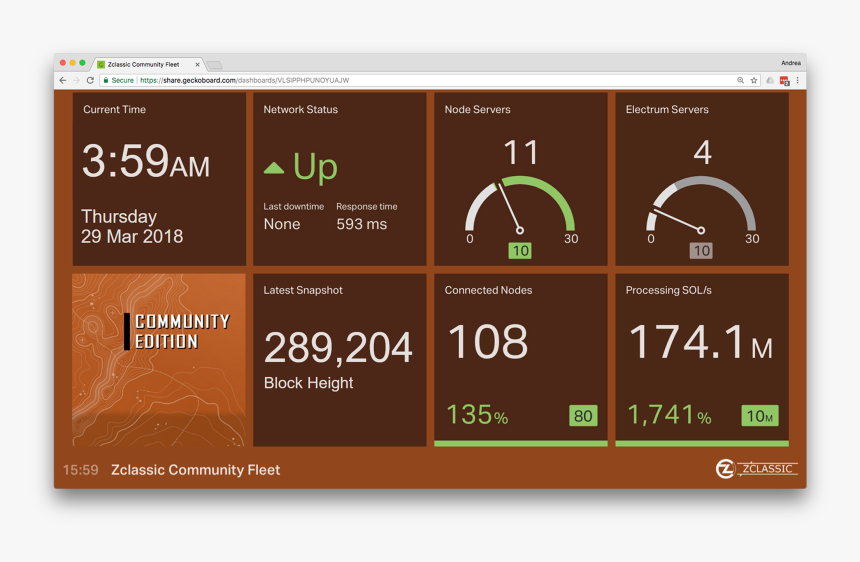860x562 pixels.
Task: Click the Thursday weekday text
Action: pyautogui.click(x=119, y=217)
